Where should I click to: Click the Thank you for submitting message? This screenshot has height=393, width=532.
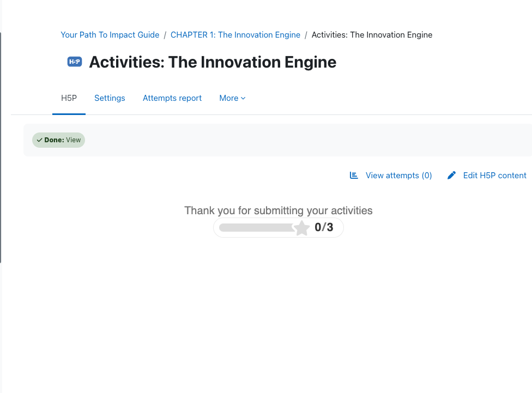pos(278,210)
